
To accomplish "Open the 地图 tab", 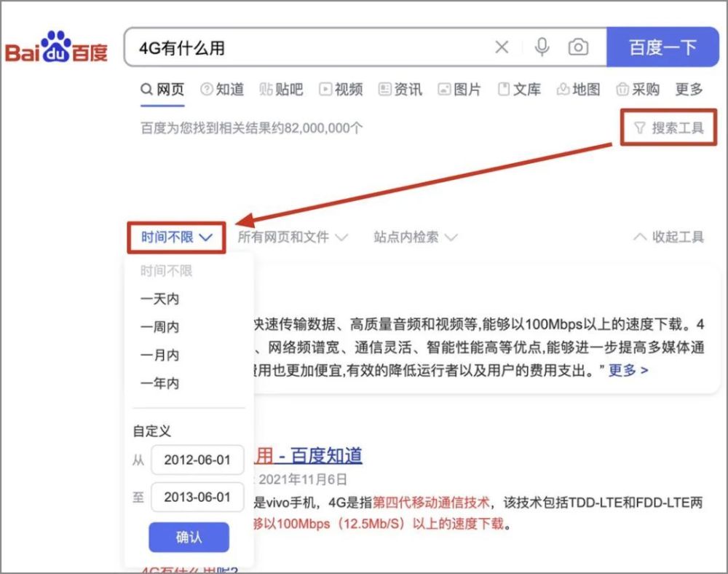I will [579, 89].
